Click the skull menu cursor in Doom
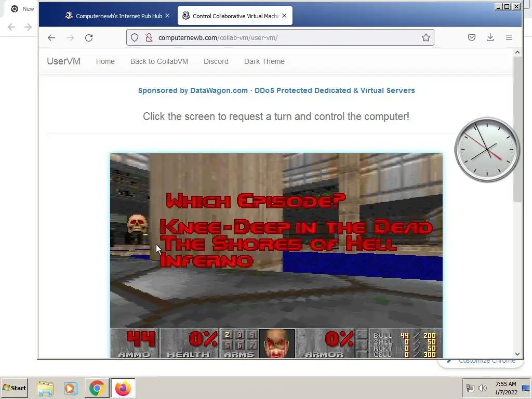The width and height of the screenshot is (532, 399). tap(137, 224)
